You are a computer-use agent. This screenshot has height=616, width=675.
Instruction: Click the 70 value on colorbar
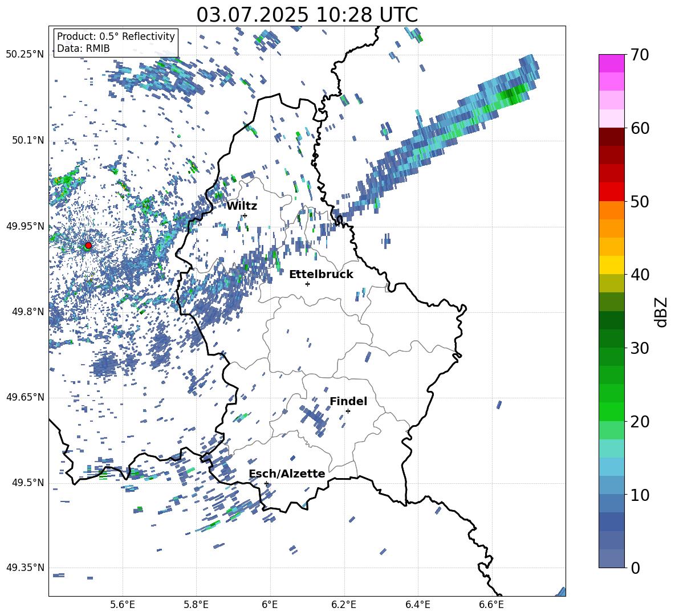click(640, 55)
